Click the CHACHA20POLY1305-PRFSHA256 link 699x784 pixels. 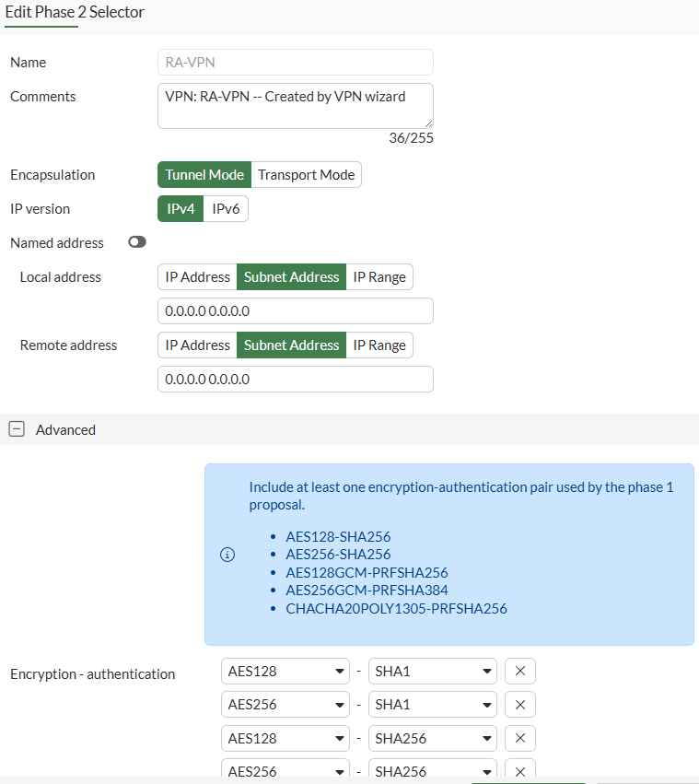tap(396, 608)
